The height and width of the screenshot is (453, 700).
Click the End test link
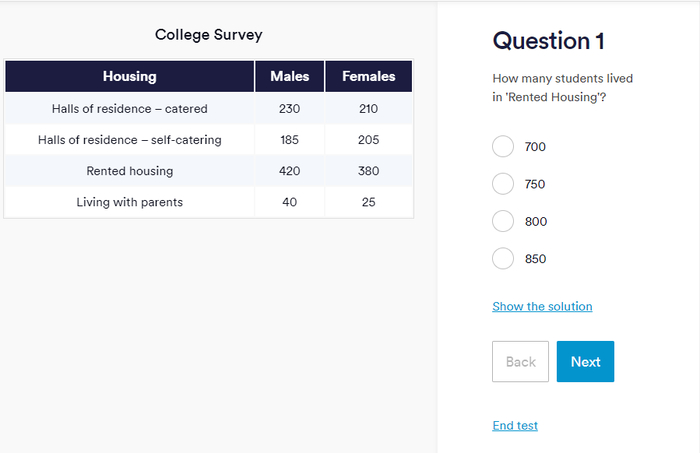(x=515, y=425)
